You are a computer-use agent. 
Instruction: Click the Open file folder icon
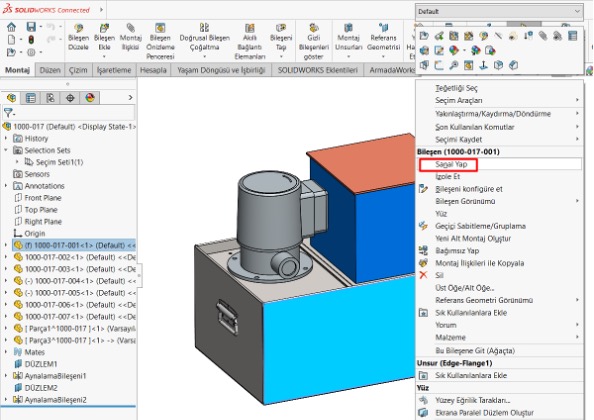pos(11,52)
